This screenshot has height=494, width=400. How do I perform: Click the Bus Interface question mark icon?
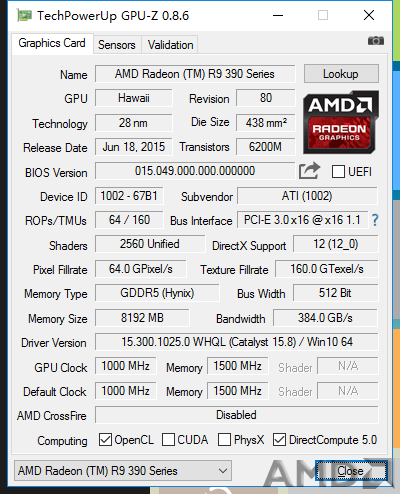pos(375,220)
